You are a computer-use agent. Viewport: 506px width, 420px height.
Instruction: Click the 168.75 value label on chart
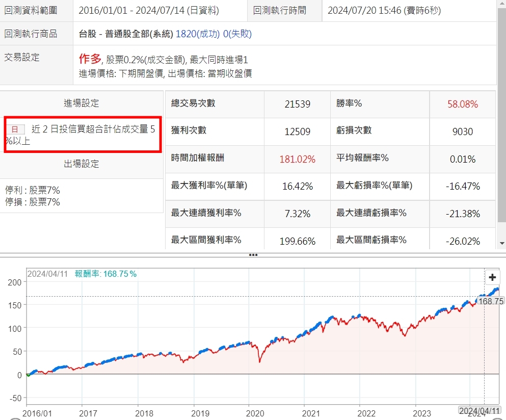coord(491,301)
